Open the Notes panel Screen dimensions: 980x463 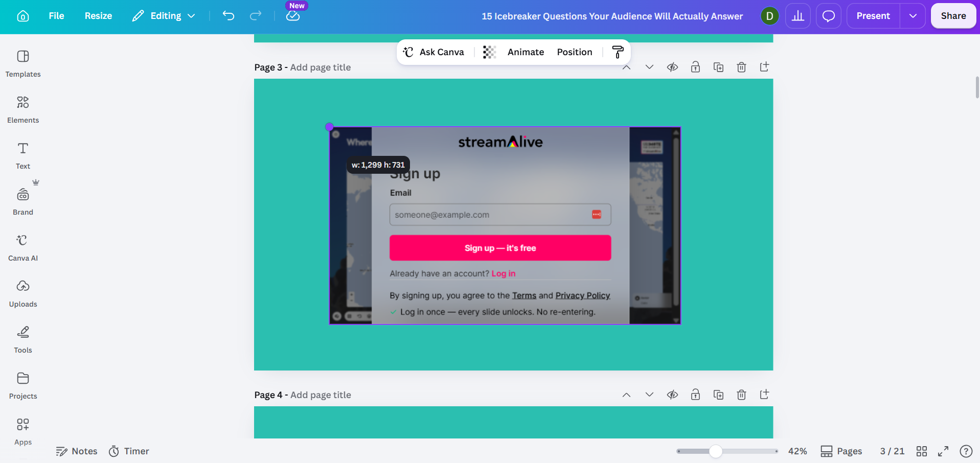[77, 451]
